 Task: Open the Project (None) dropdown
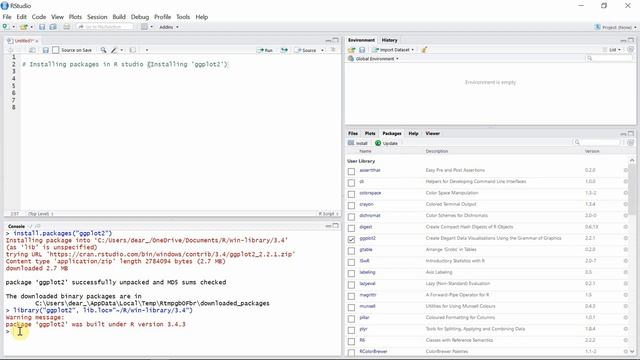[616, 27]
